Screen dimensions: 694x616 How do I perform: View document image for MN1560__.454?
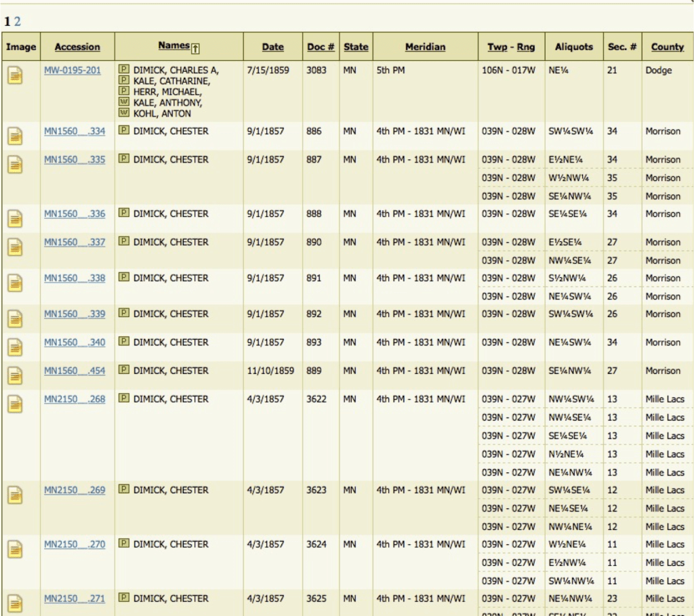[15, 375]
